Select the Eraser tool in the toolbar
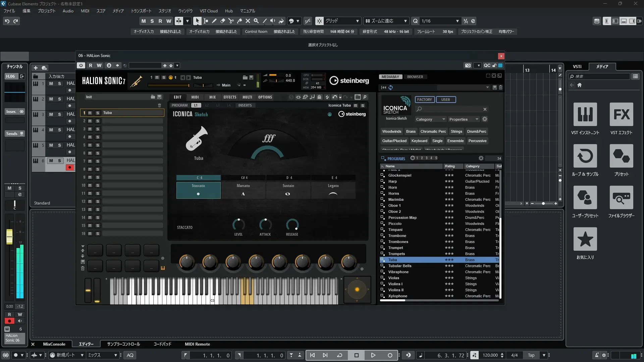This screenshot has width=644, height=362. point(222,21)
